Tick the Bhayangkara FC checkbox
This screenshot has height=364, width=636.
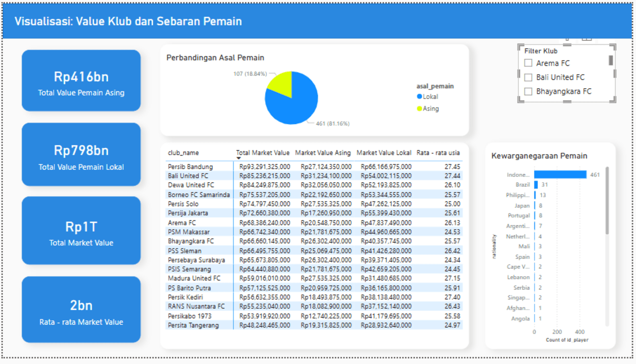pos(528,91)
